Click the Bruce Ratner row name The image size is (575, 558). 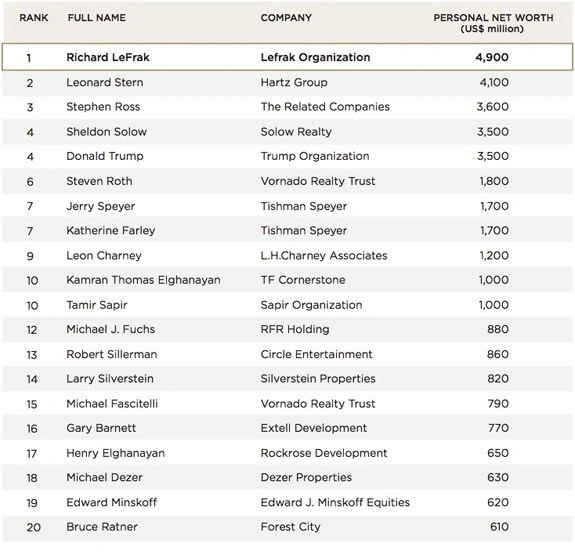102,527
